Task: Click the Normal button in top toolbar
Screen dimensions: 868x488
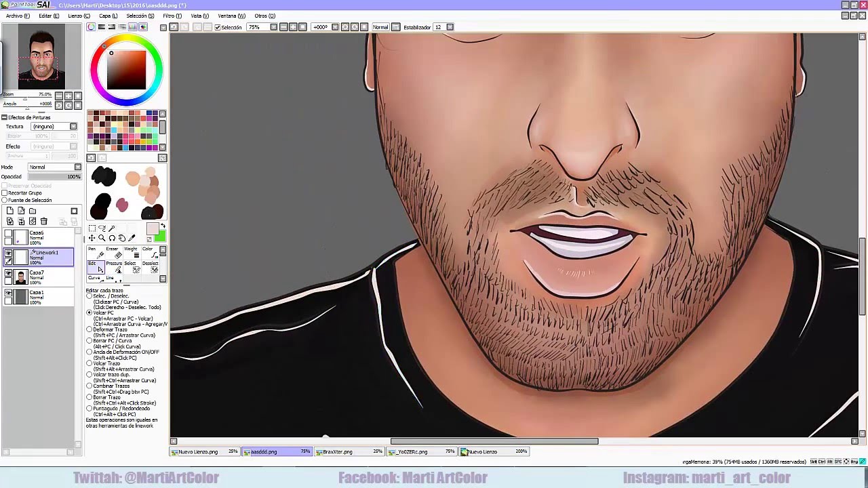Action: [380, 27]
